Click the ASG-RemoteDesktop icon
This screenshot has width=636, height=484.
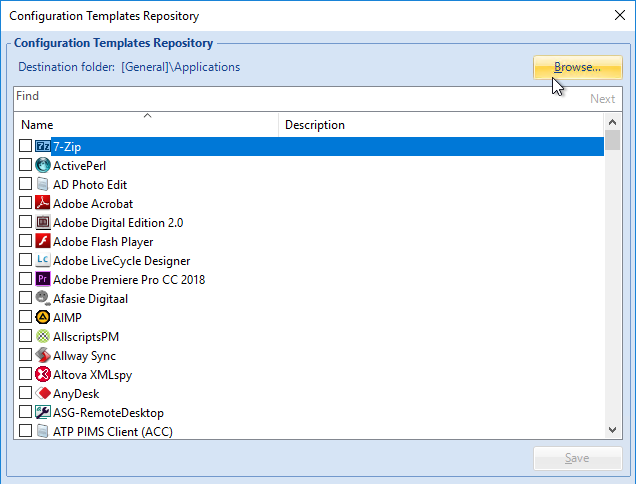point(43,412)
